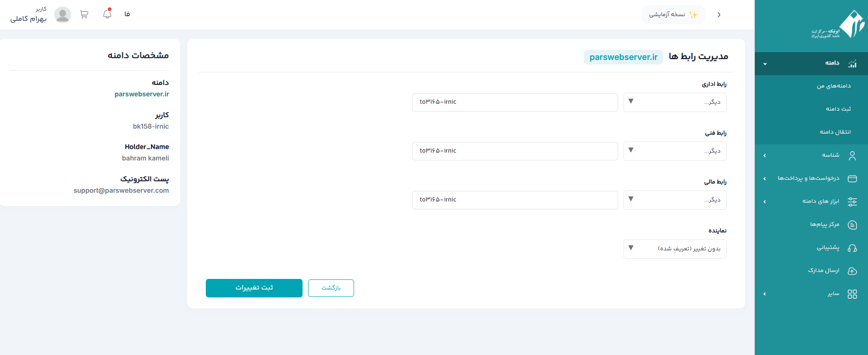Viewport: 868px width, 355px height.
Task: Click the IRNIC logo in sidebar
Action: [x=839, y=25]
